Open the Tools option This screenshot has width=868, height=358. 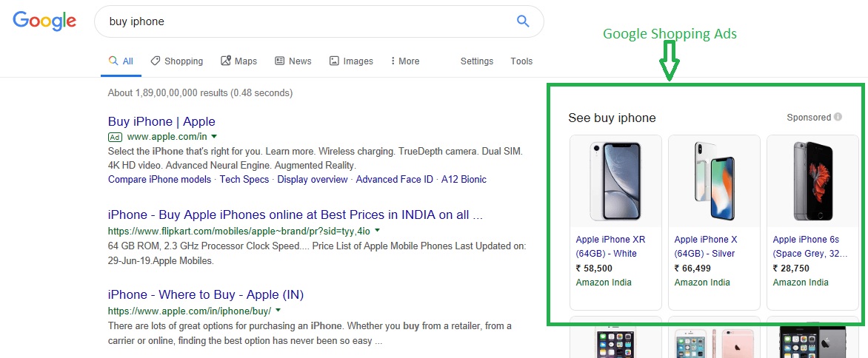tap(521, 61)
